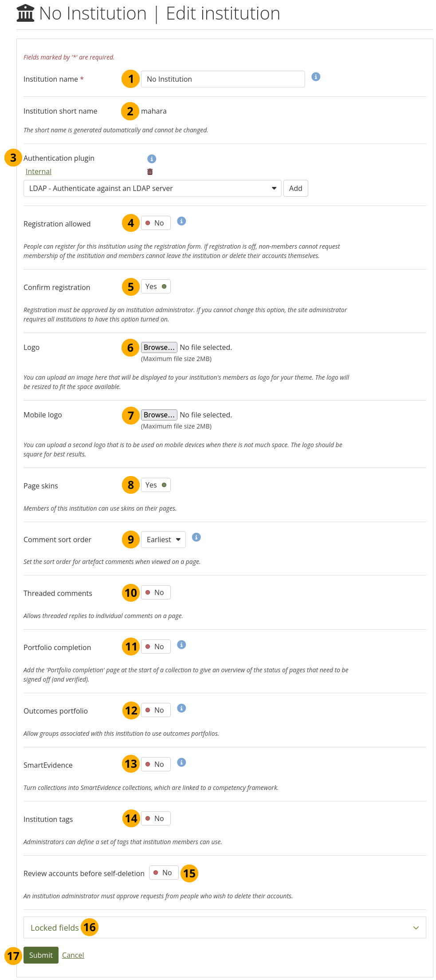436x980 pixels.
Task: Disable the Page skins toggle
Action: (x=156, y=485)
